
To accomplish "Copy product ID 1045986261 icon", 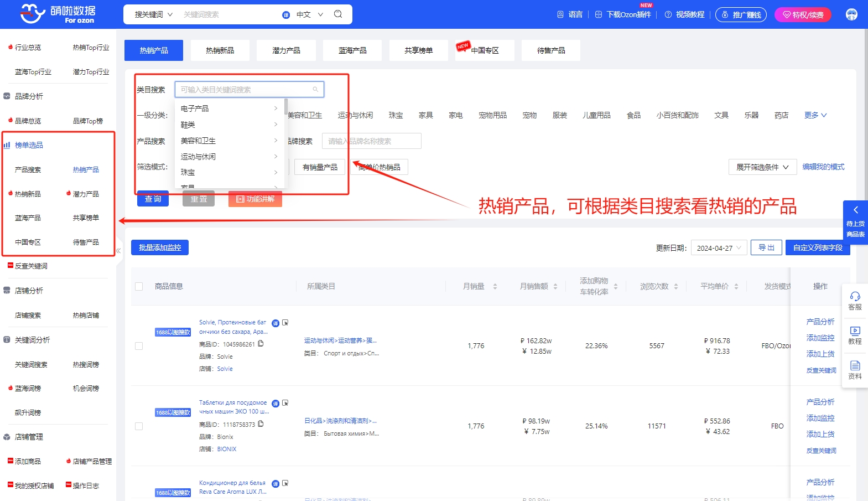I will (261, 344).
